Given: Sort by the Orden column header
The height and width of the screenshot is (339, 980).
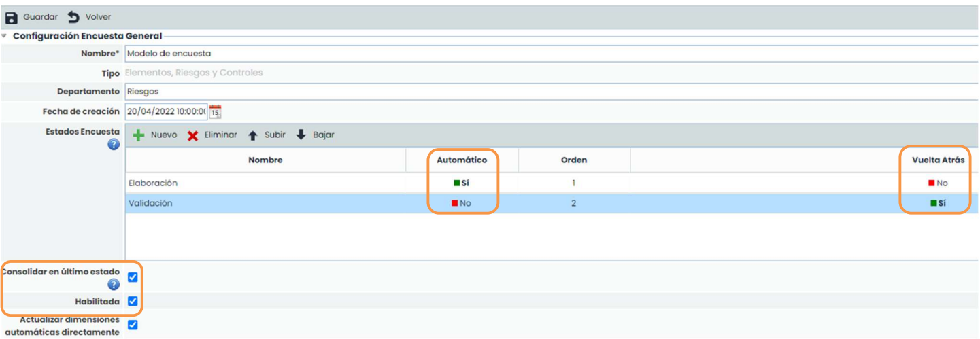Looking at the screenshot, I should [574, 160].
